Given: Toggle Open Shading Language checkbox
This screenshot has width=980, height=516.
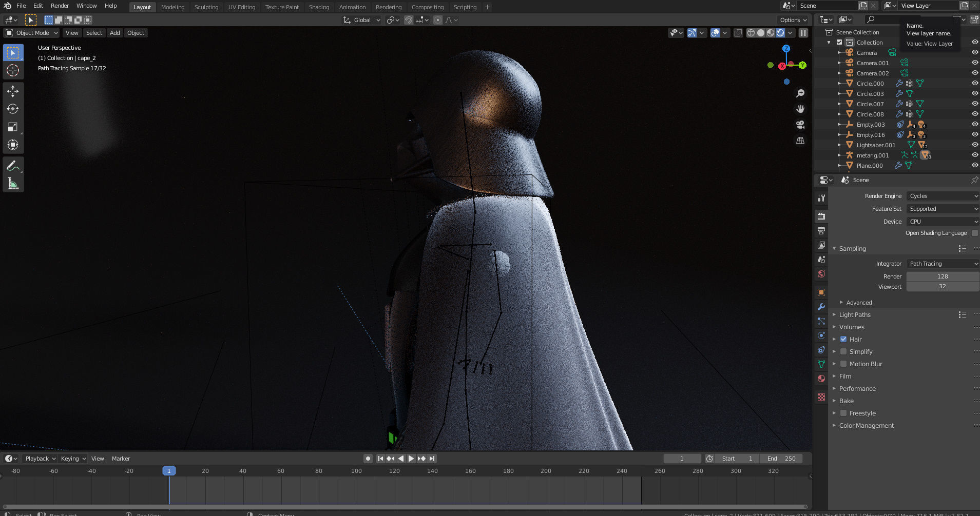Looking at the screenshot, I should click(975, 233).
